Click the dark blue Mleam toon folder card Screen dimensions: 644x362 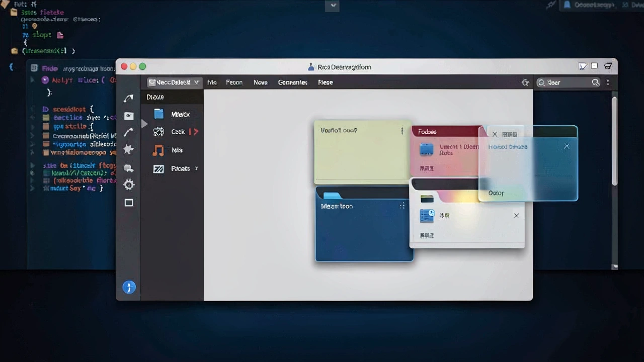(x=364, y=224)
